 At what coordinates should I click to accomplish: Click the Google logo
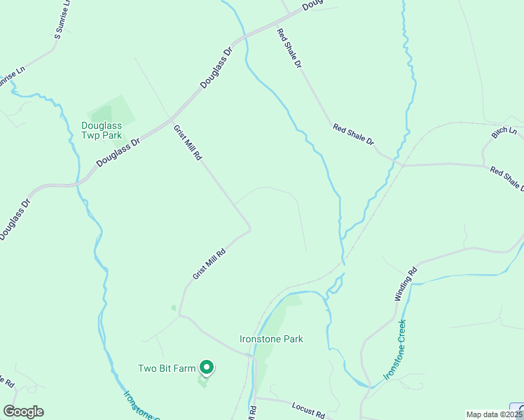point(23,412)
